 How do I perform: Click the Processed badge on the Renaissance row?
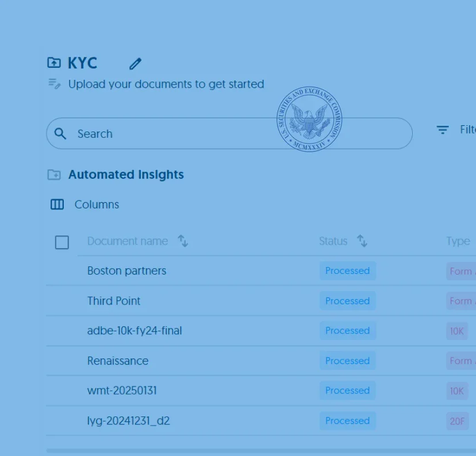point(347,360)
